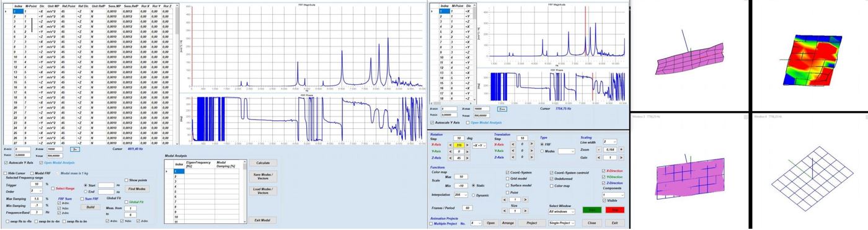
Task: Toggle the Surface model checkbox
Action: coord(507,185)
